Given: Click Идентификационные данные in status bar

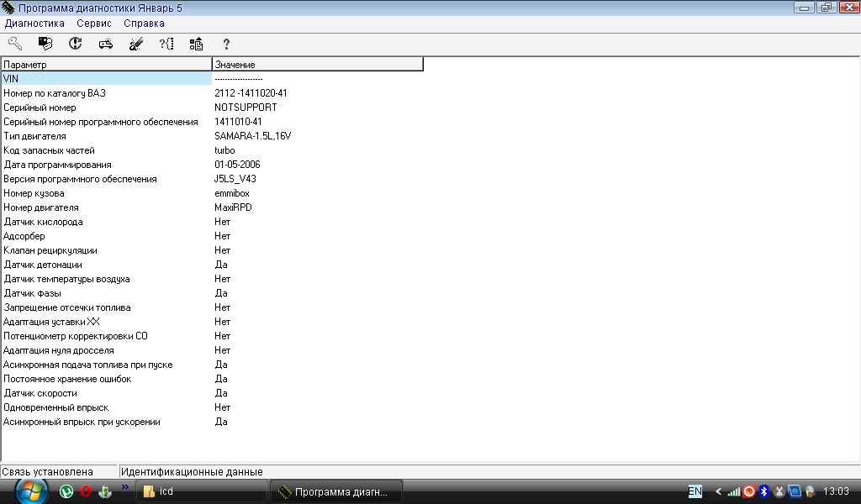Looking at the screenshot, I should pos(192,471).
